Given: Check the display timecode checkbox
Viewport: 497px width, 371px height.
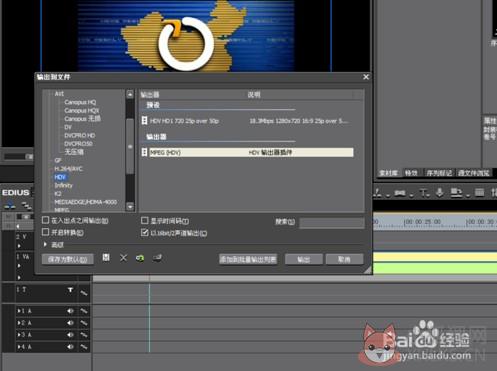Looking at the screenshot, I should pyautogui.click(x=145, y=220).
